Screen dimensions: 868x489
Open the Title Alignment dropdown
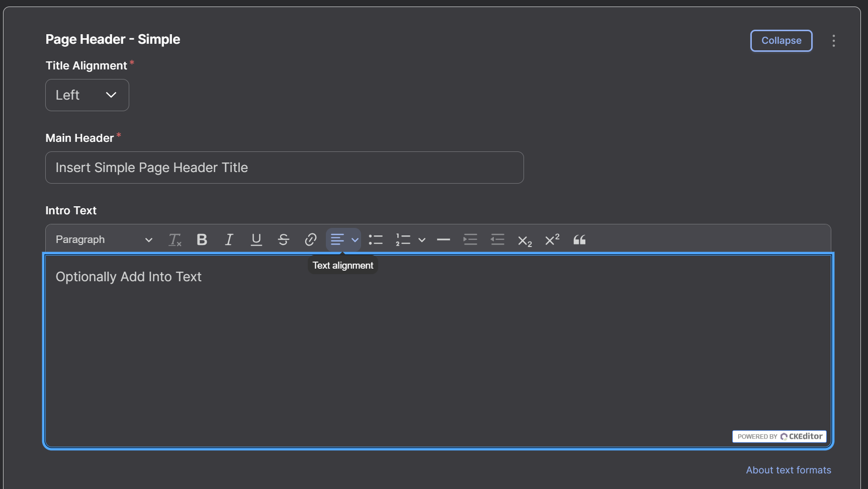pyautogui.click(x=87, y=95)
